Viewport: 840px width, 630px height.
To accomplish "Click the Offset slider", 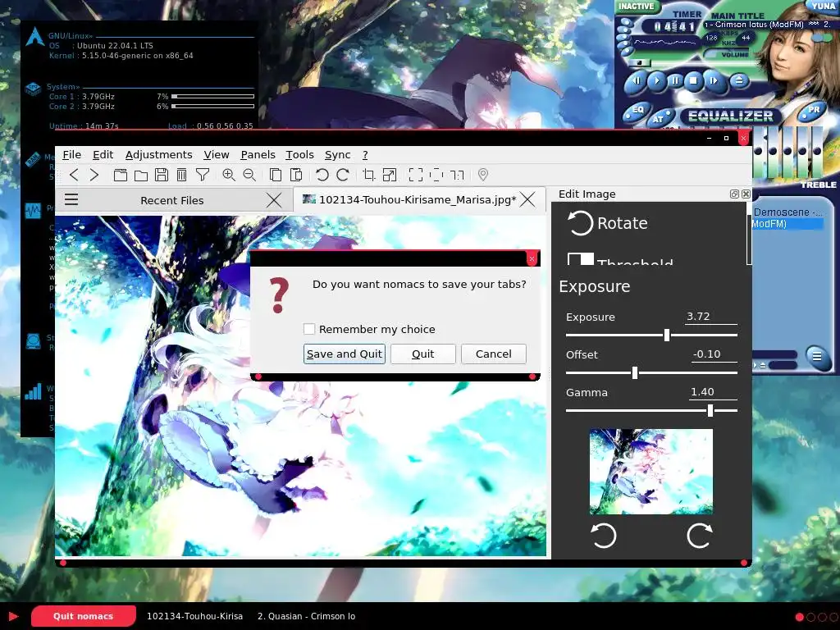I will point(651,373).
